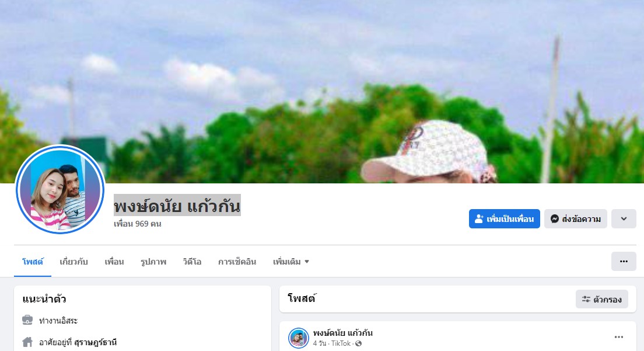The height and width of the screenshot is (351, 644).
Task: Open the เพื่อน tab
Action: click(x=114, y=262)
